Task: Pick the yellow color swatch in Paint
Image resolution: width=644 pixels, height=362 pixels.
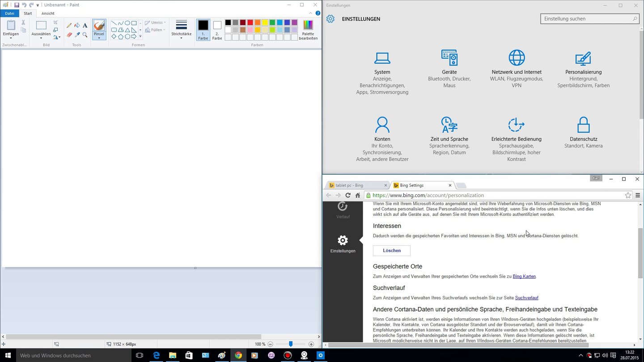Action: click(x=265, y=22)
